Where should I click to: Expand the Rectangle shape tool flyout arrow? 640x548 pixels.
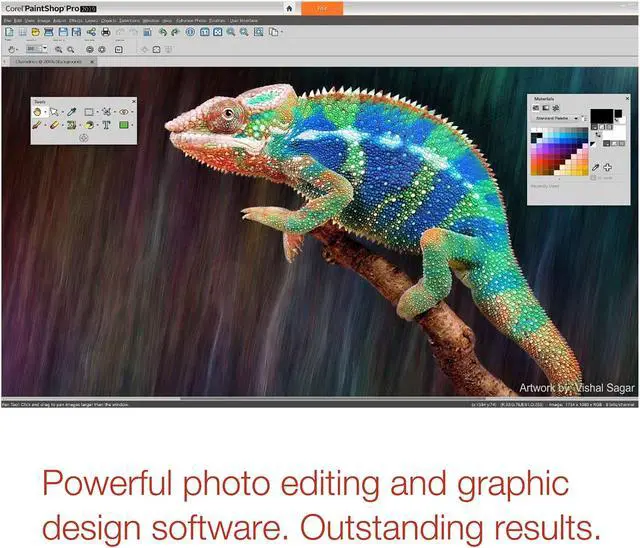pos(132,125)
